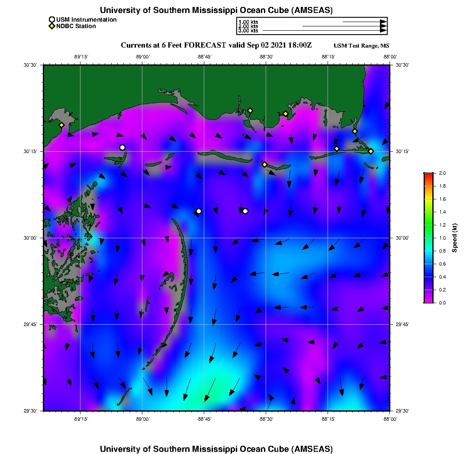This screenshot has width=476, height=454.
Task: Click the 2.00 kts arrow head in the scale box
Action: point(383,26)
